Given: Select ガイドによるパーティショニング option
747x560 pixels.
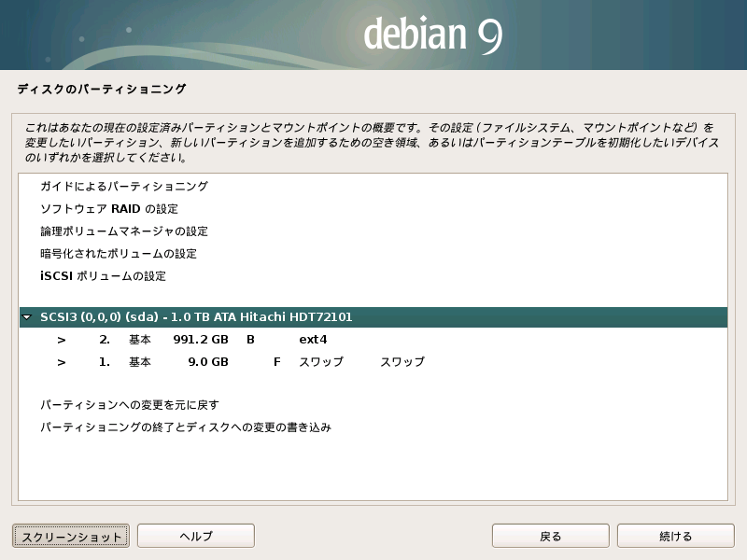Looking at the screenshot, I should (123, 187).
